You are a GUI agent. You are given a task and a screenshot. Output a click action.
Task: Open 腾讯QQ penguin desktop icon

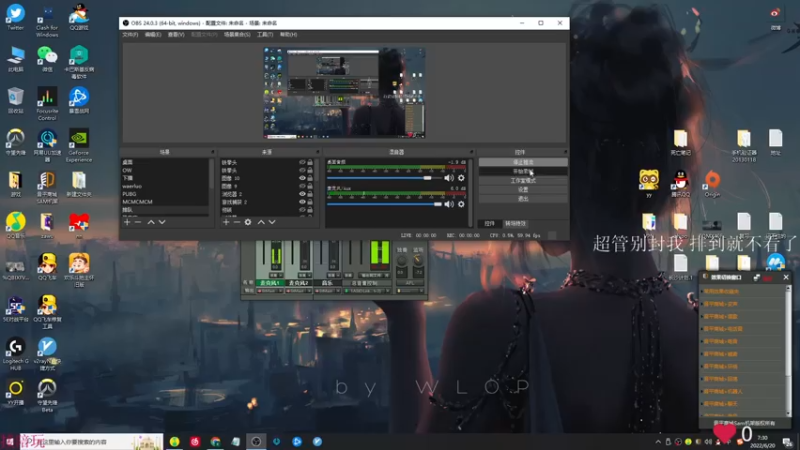(x=680, y=184)
